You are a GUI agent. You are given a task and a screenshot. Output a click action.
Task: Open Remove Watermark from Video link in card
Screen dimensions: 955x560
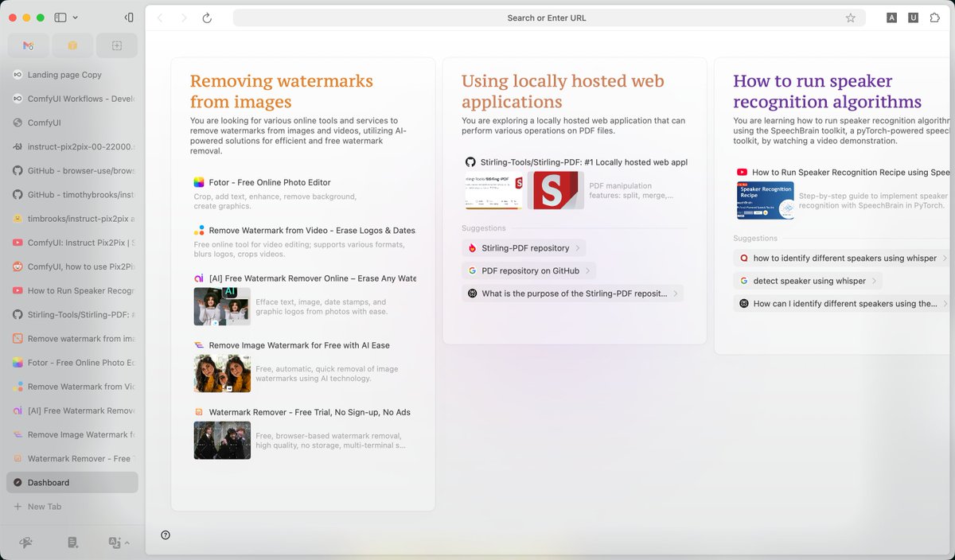(312, 230)
